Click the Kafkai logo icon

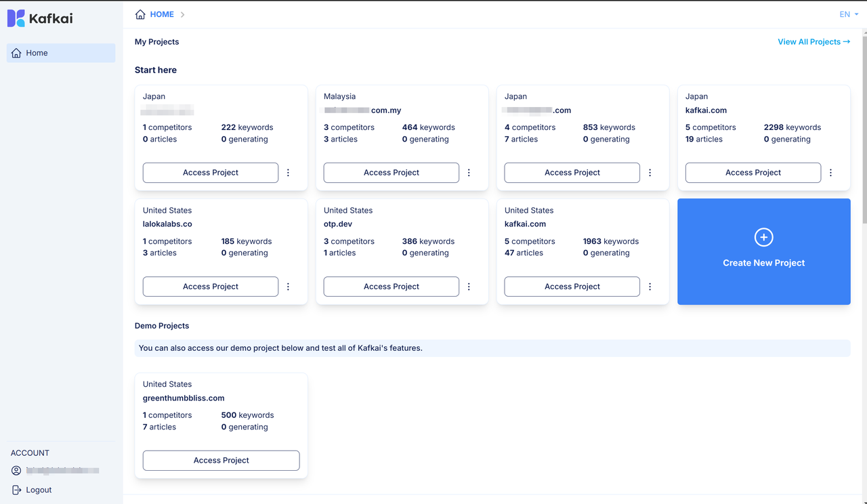(x=16, y=18)
